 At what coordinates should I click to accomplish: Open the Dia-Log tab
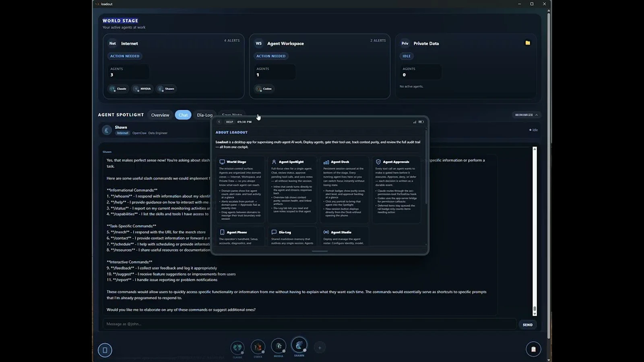pos(204,115)
